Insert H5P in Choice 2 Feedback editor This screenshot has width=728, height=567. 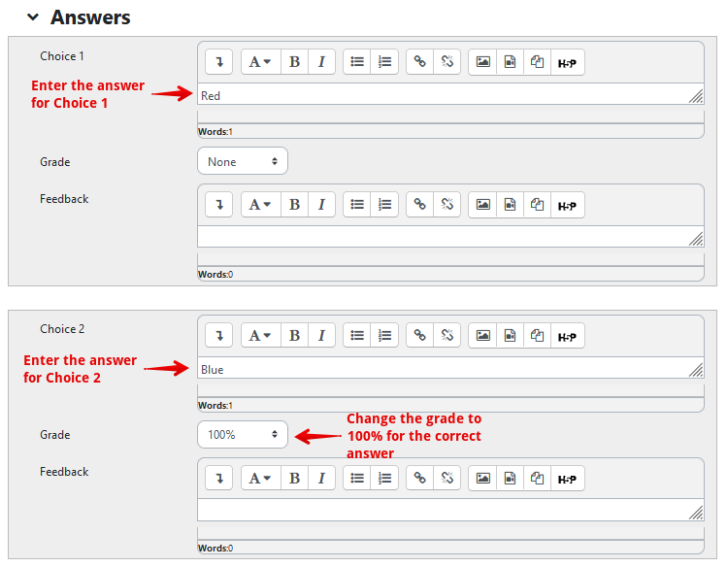[568, 479]
